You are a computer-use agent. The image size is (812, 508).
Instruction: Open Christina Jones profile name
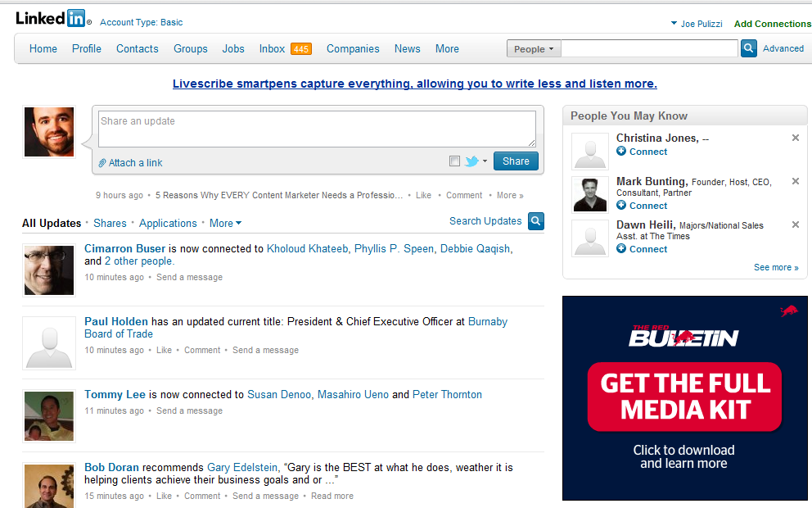pyautogui.click(x=657, y=138)
